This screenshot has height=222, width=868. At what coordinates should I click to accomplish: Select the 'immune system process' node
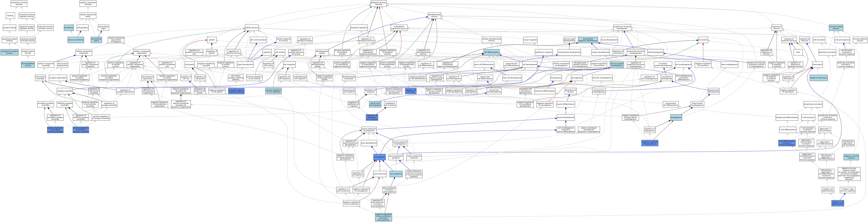(x=836, y=28)
